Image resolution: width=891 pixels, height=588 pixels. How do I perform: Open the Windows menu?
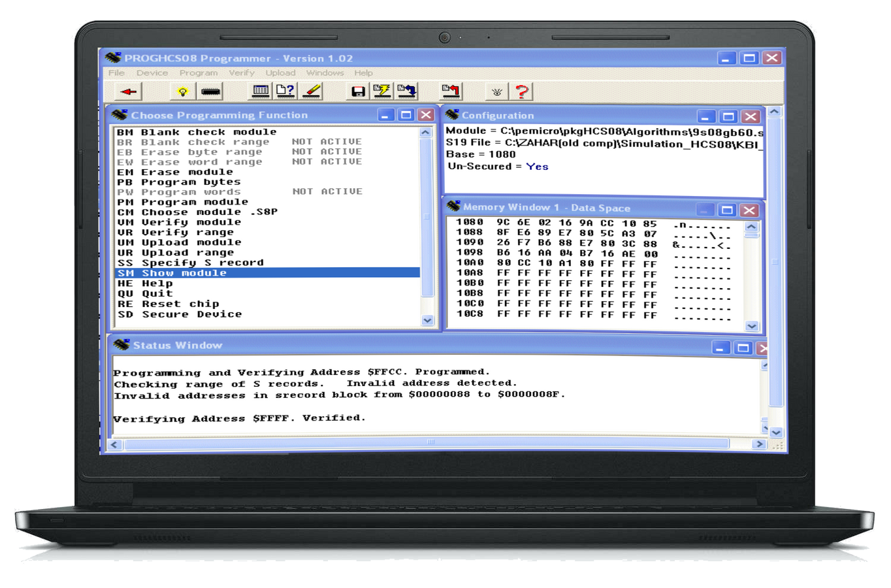[325, 73]
